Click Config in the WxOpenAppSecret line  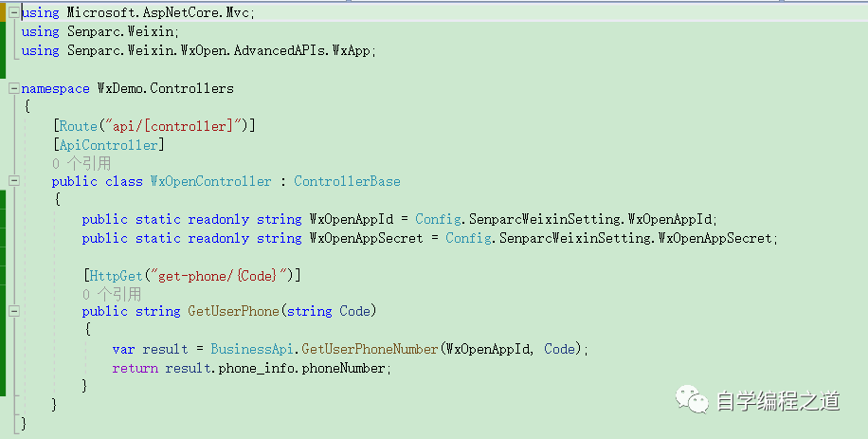pos(468,238)
